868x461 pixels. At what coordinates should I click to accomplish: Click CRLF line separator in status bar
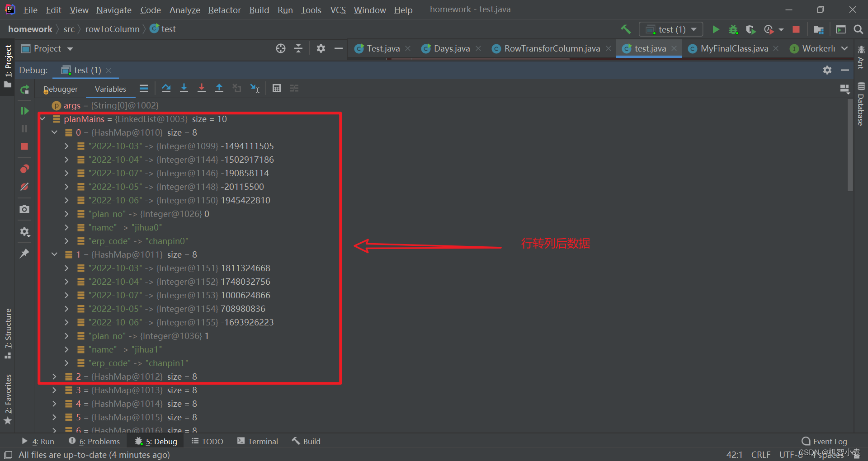(x=761, y=455)
